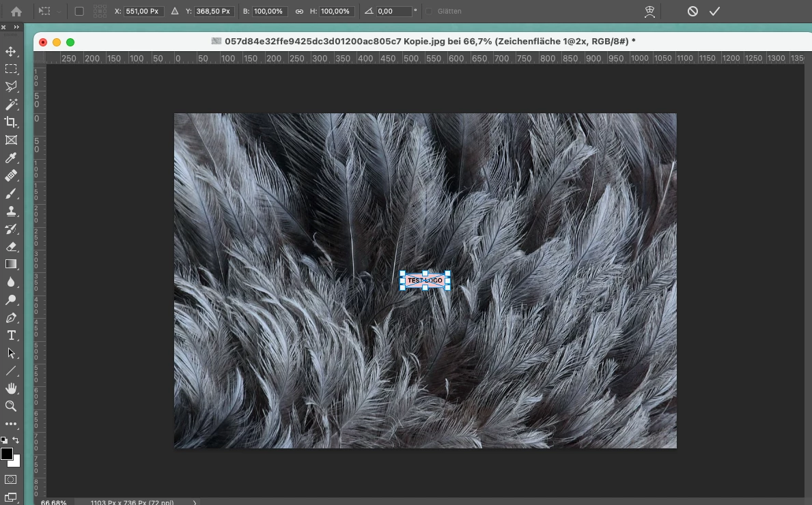This screenshot has height=505, width=812.
Task: Commit the transformation with the checkmark
Action: [714, 12]
